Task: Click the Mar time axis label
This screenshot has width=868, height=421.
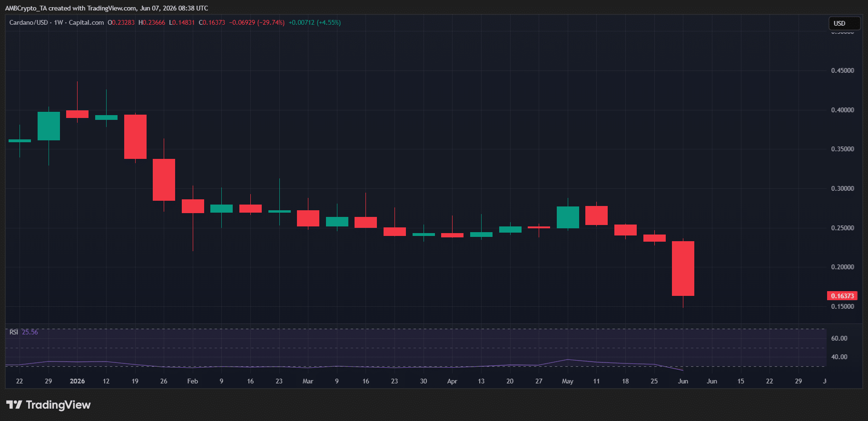Action: (x=308, y=381)
